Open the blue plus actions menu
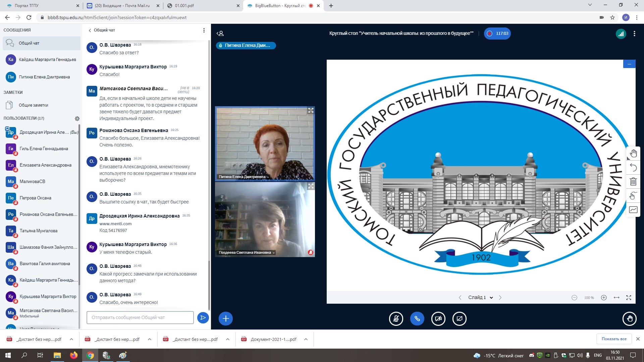Image resolution: width=644 pixels, height=362 pixels. pos(226,319)
